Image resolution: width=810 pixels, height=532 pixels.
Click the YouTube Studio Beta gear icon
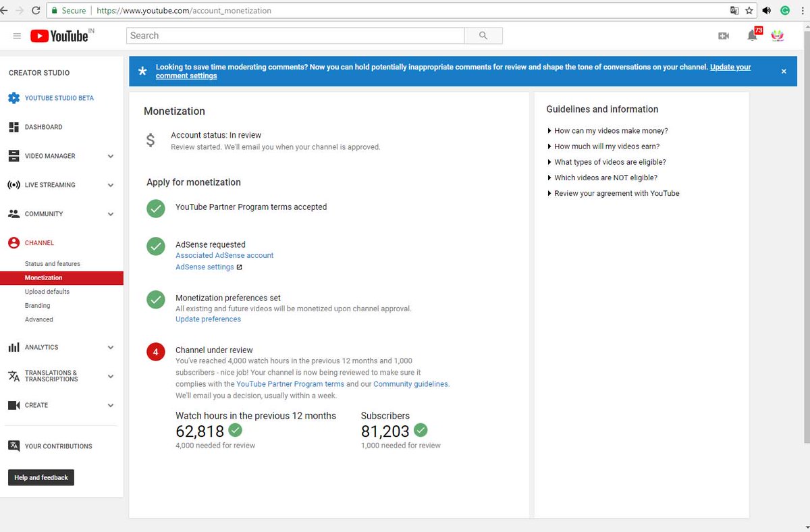[x=13, y=98]
